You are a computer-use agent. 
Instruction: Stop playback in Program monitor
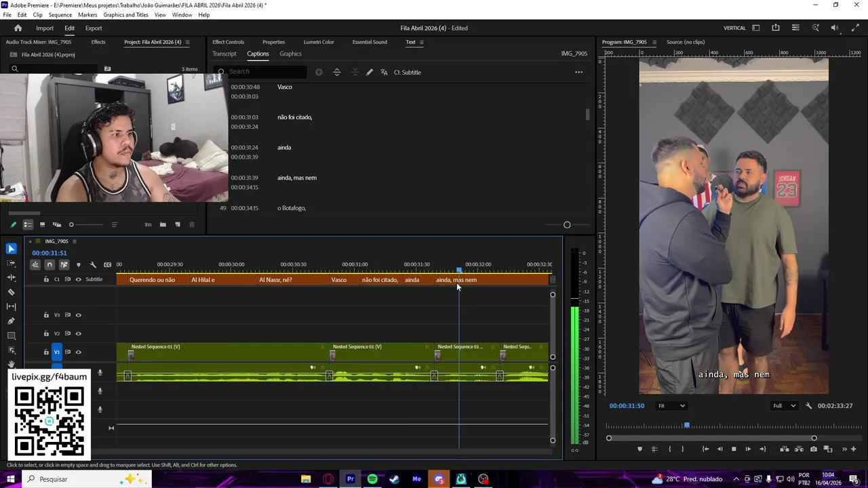point(734,449)
